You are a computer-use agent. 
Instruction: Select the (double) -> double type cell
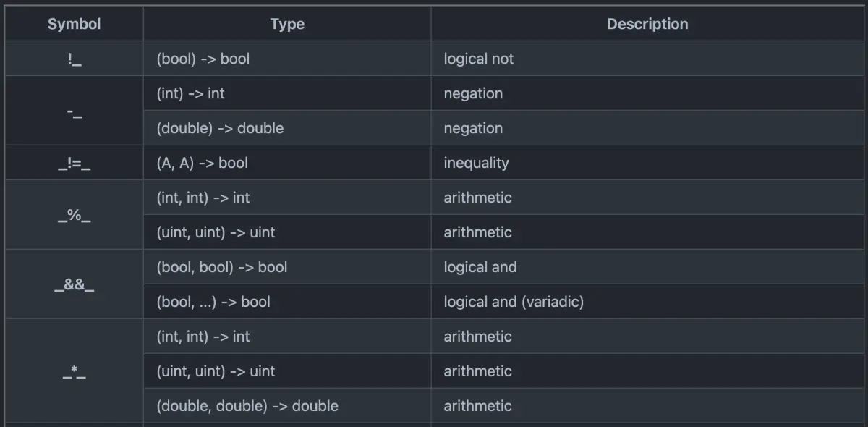(220, 128)
